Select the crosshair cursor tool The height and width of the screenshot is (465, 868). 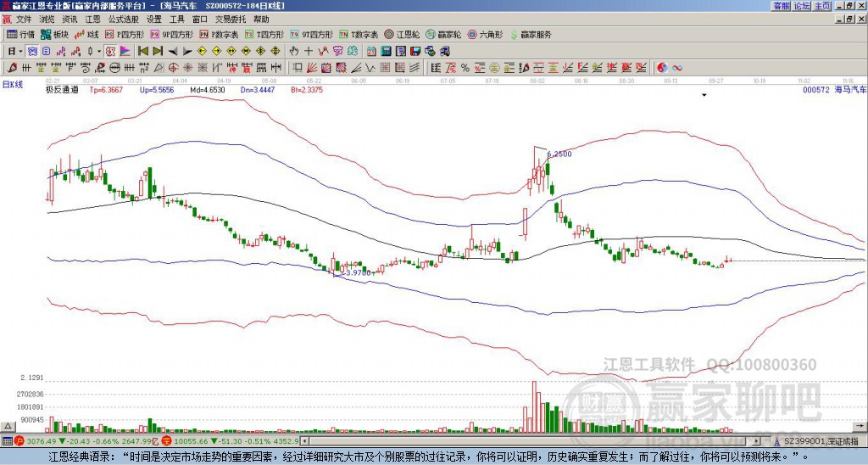coord(309,52)
